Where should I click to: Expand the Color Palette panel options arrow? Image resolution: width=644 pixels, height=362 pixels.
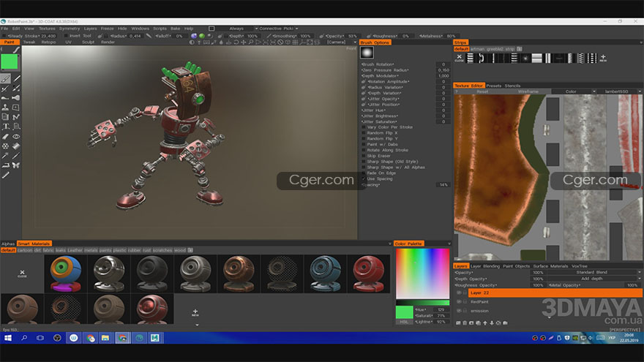(x=449, y=244)
